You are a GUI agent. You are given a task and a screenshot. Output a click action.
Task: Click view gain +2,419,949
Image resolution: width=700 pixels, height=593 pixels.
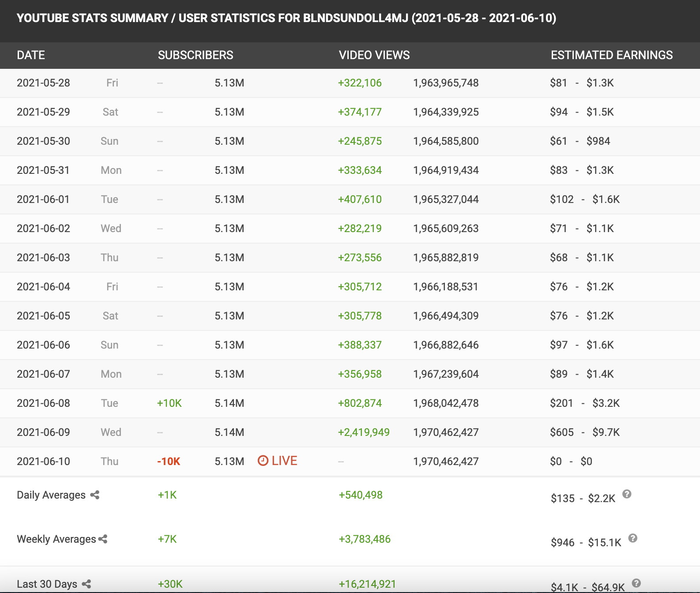pos(364,432)
